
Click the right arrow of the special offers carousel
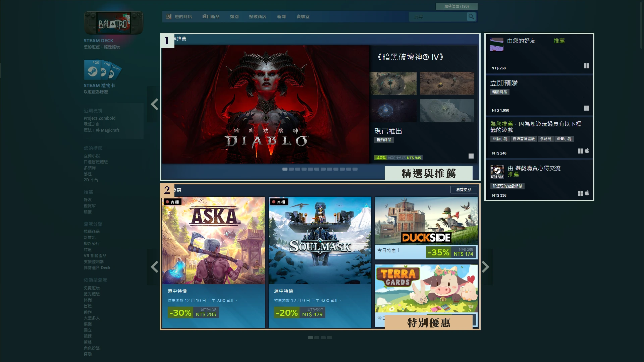coord(485,266)
